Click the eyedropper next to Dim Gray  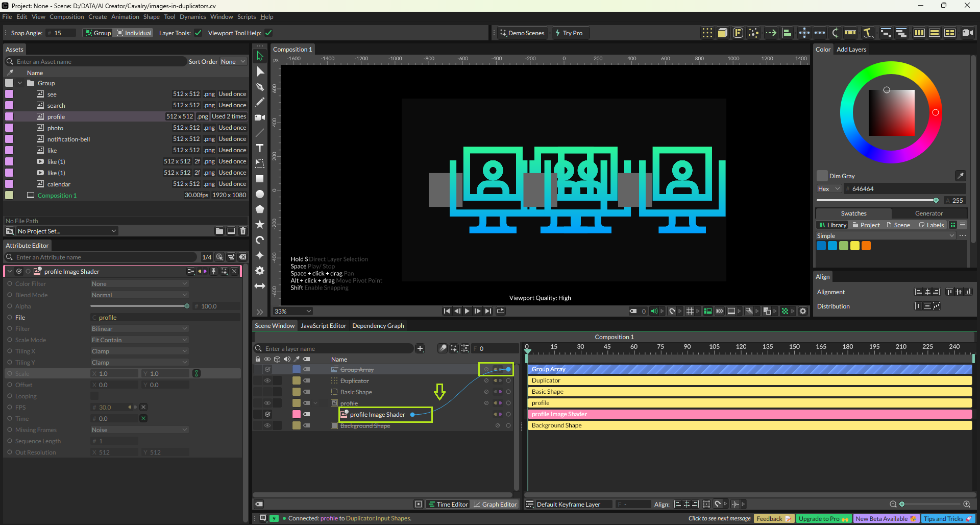960,176
